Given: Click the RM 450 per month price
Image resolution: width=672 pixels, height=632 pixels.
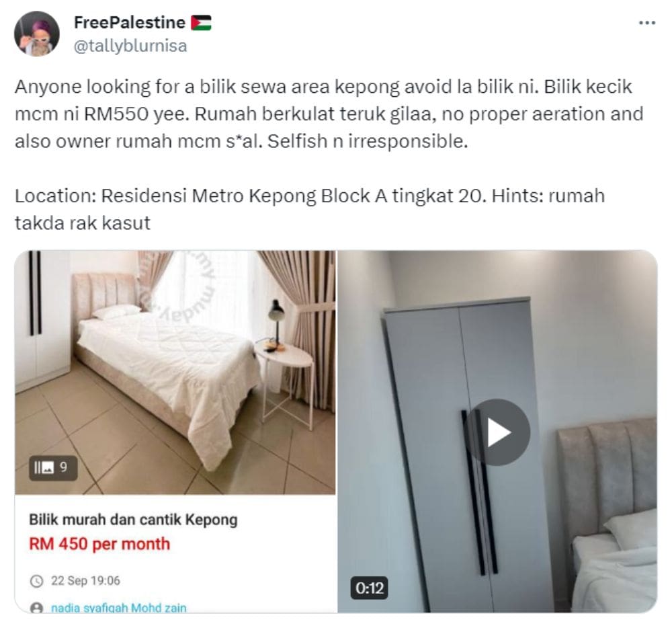Looking at the screenshot, I should [99, 544].
